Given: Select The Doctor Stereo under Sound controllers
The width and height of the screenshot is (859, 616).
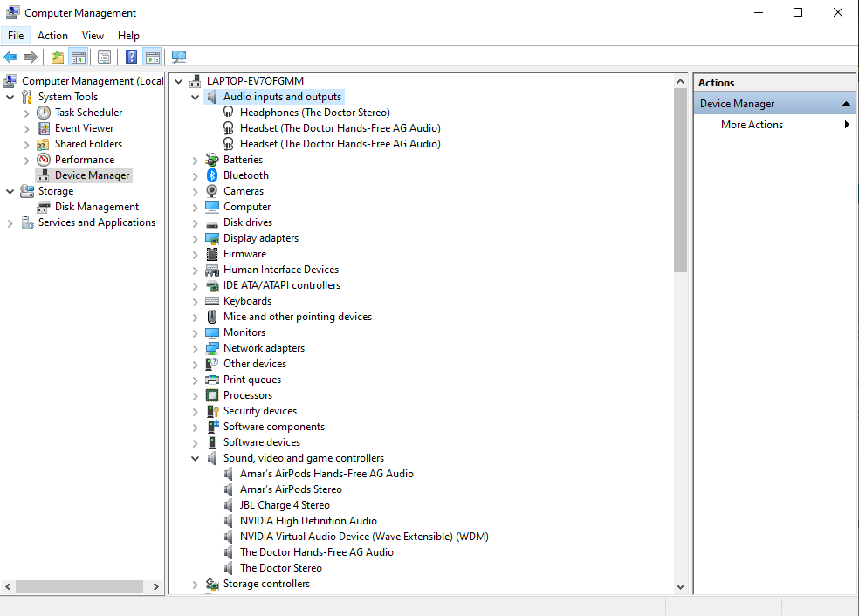Looking at the screenshot, I should (x=281, y=568).
